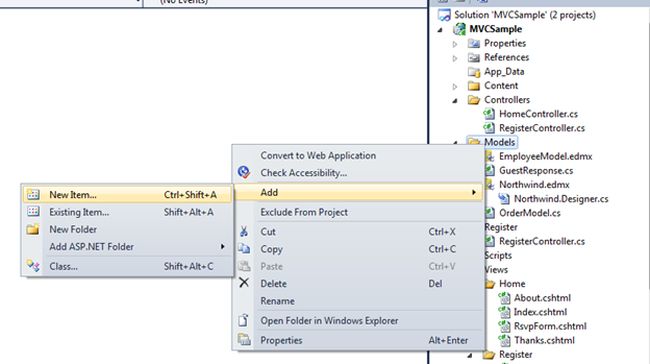Click the scissors Cut icon
The width and height of the screenshot is (650, 364).
coord(244,232)
